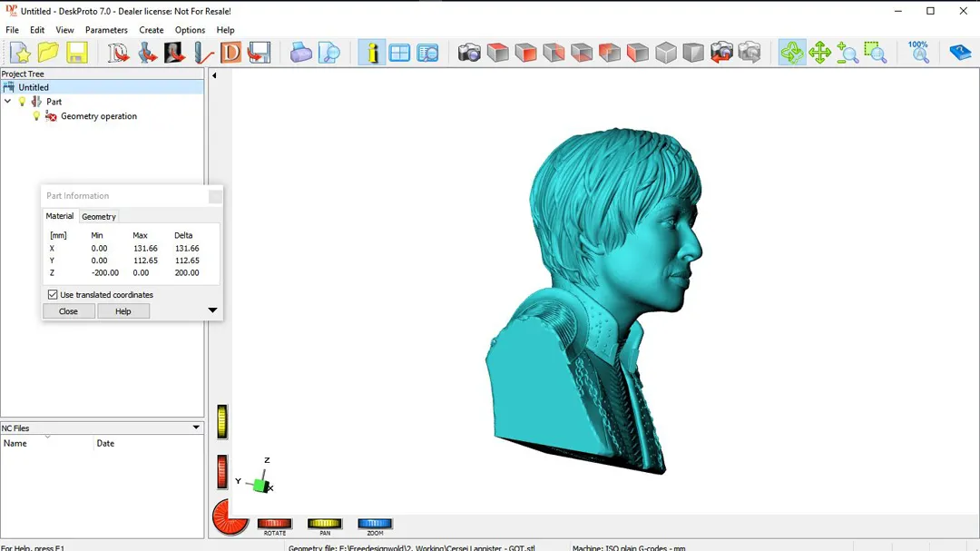The image size is (980, 551).
Task: Click the green XYZ orientation axis cube
Action: [260, 484]
